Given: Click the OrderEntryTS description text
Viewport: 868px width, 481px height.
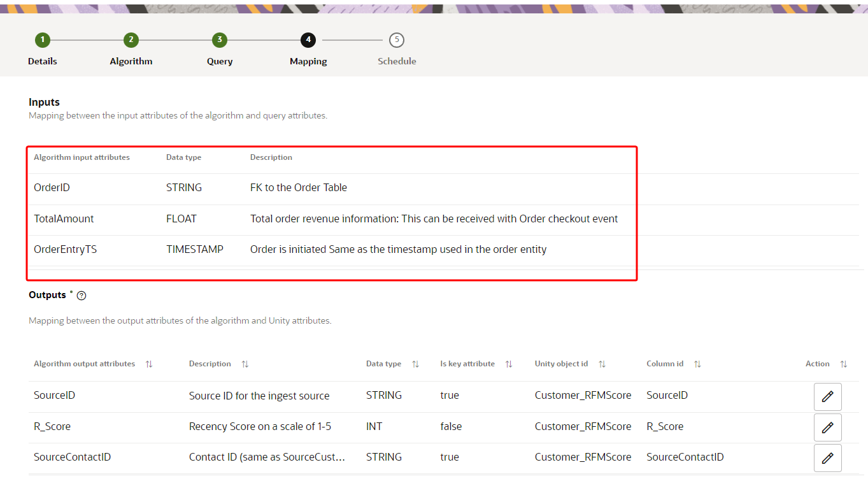Looking at the screenshot, I should click(399, 250).
